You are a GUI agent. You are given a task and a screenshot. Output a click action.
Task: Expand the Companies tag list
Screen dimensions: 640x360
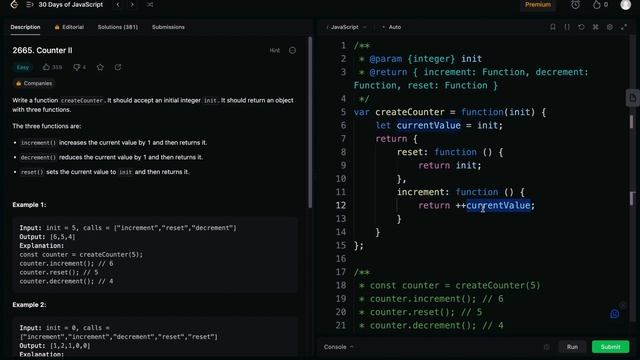(x=34, y=83)
